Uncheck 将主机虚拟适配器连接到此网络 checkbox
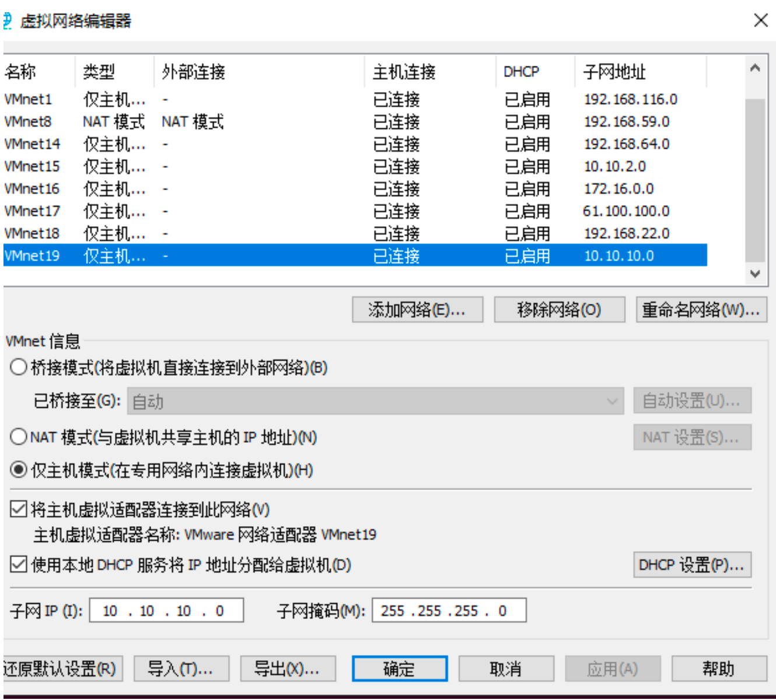 (19, 509)
